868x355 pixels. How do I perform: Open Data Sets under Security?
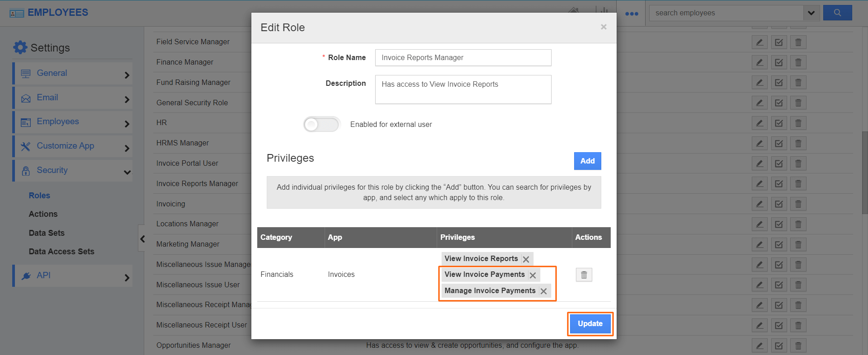(x=47, y=233)
